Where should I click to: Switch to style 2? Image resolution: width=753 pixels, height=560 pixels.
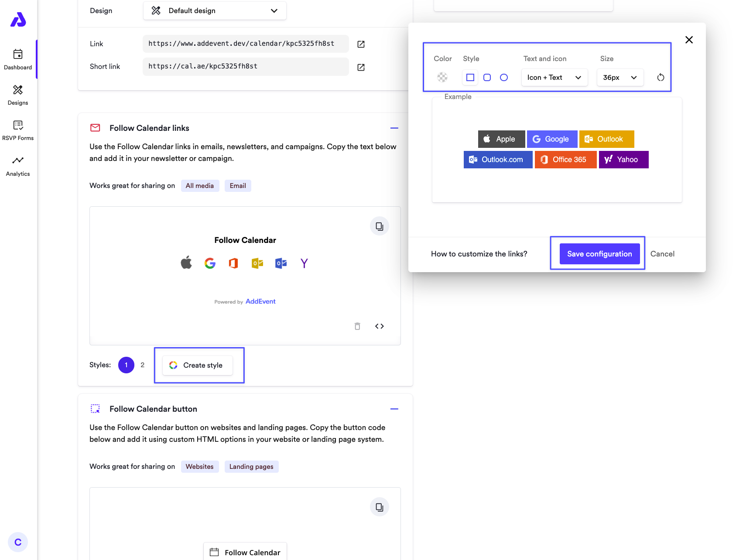pyautogui.click(x=143, y=365)
